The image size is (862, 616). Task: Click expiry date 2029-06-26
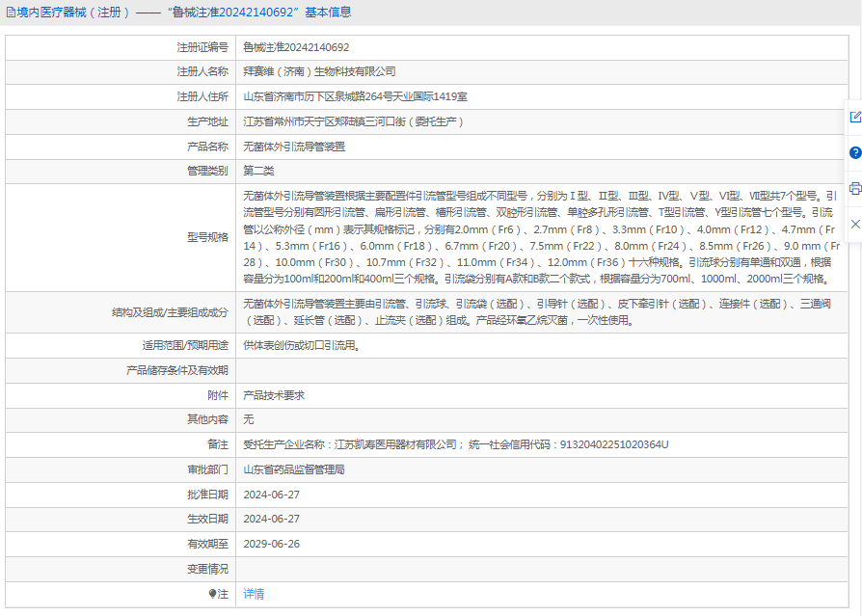click(272, 544)
